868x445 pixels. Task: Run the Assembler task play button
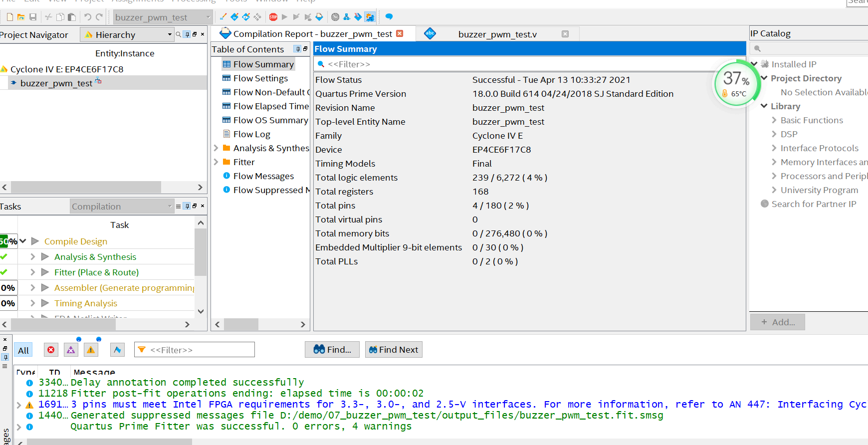(45, 287)
